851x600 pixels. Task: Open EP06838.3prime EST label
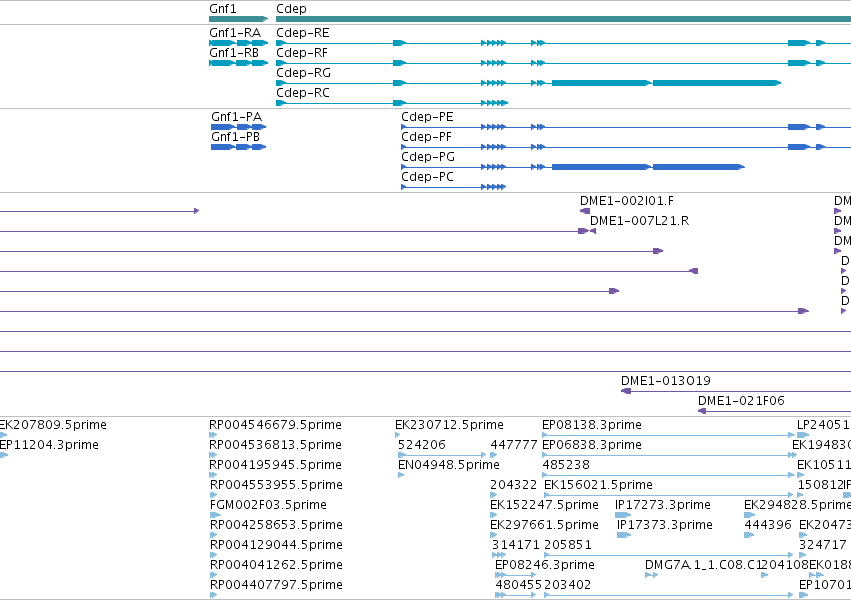coord(592,445)
